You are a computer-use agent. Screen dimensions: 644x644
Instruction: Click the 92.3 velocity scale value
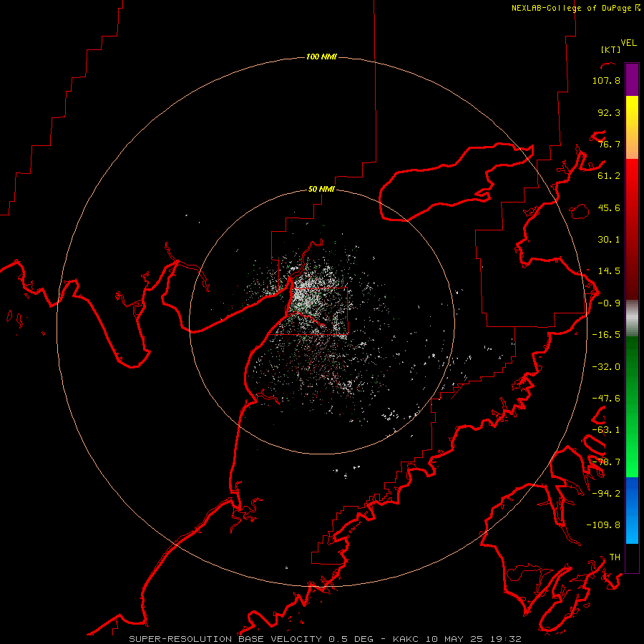coord(609,112)
